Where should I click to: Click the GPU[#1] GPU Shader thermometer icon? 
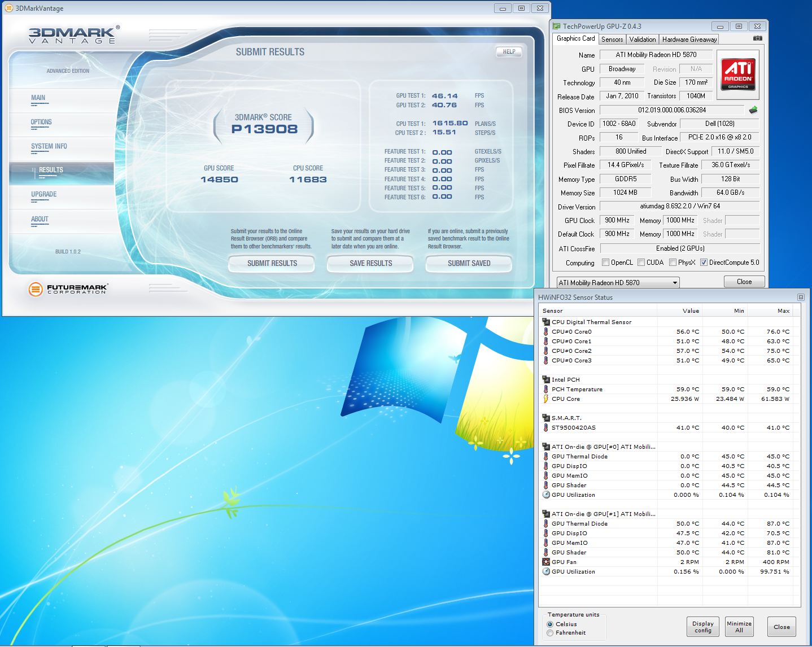pyautogui.click(x=546, y=552)
